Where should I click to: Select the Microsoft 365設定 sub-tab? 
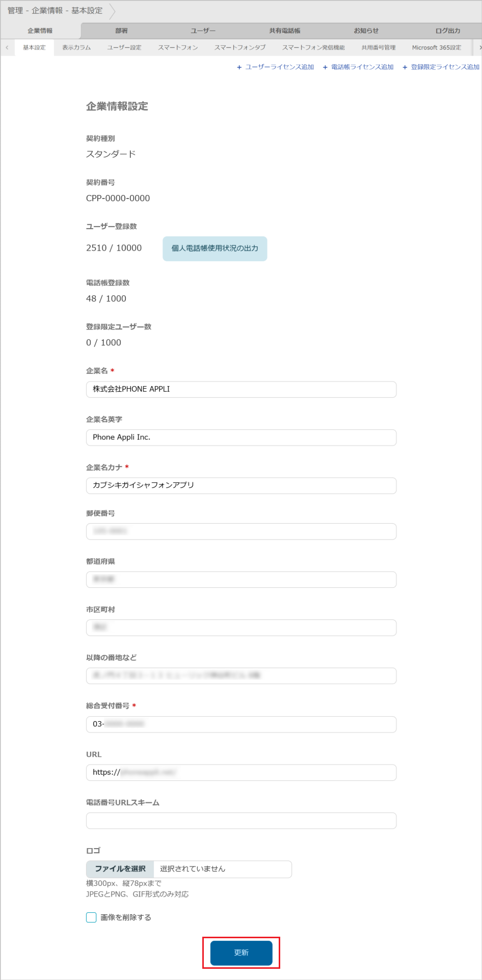tap(436, 47)
